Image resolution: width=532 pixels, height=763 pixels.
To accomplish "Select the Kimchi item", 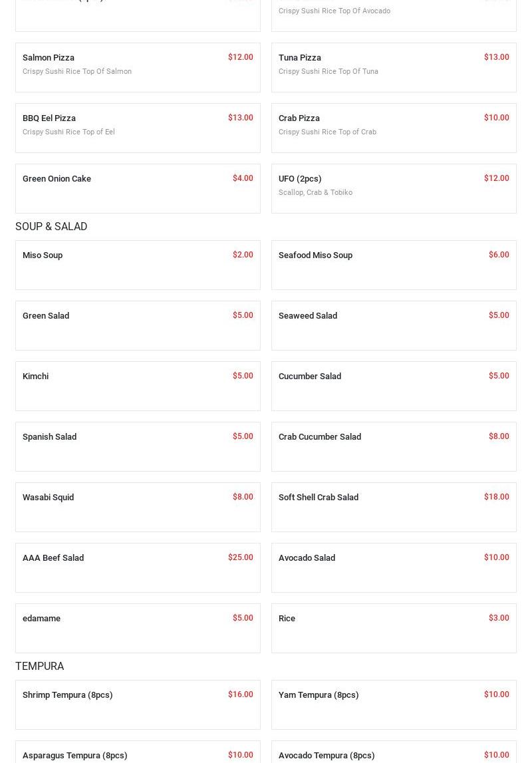I will click(x=138, y=386).
